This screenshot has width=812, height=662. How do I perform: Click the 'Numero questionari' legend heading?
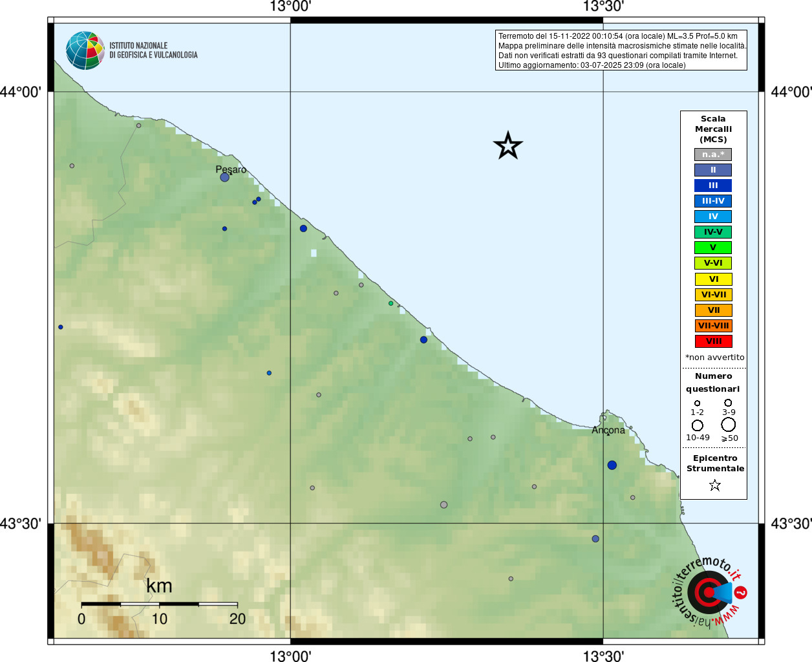pos(713,383)
